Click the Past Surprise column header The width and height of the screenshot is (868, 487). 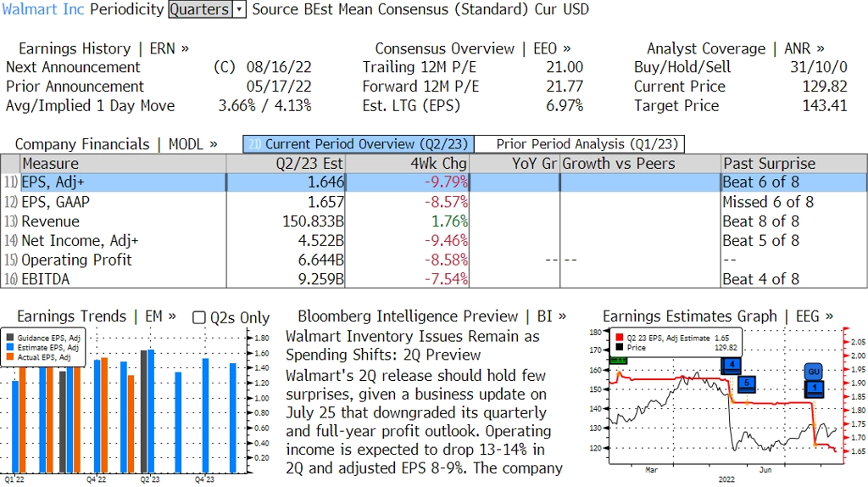(x=794, y=164)
